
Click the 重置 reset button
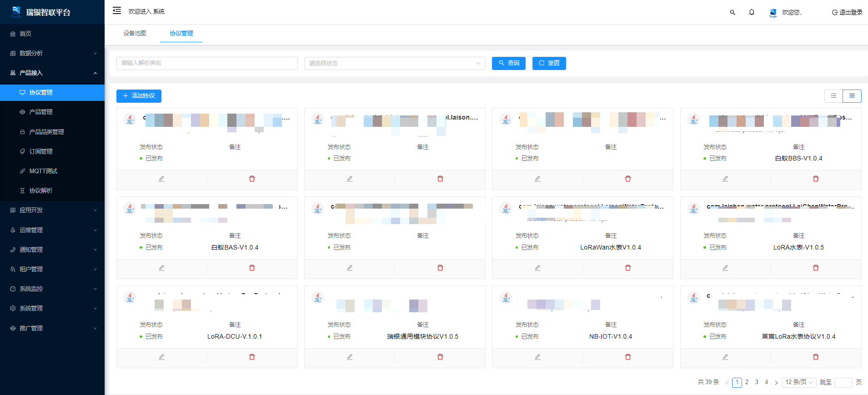pyautogui.click(x=549, y=63)
